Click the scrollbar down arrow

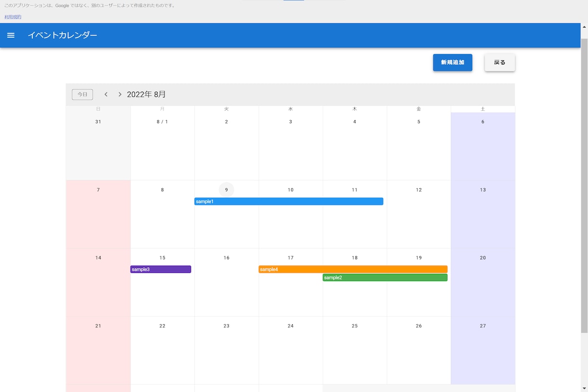tap(584, 388)
